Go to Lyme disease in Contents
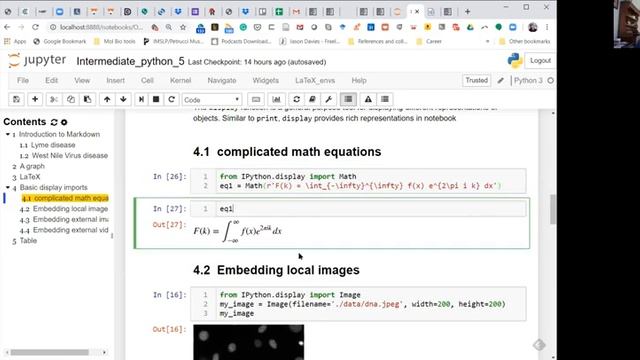This screenshot has height=360, width=640. click(53, 145)
